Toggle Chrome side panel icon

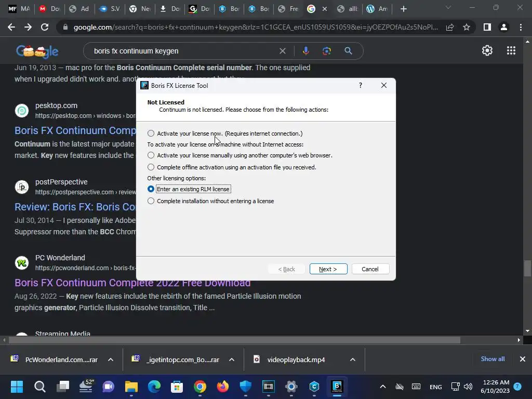click(x=487, y=27)
